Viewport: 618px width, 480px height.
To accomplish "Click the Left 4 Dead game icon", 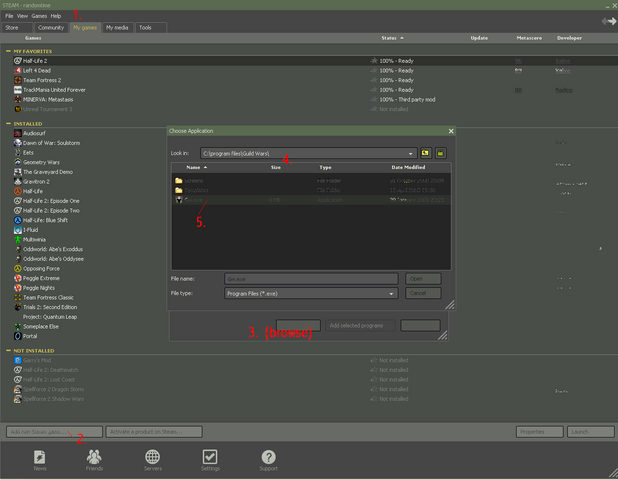I will tap(18, 71).
